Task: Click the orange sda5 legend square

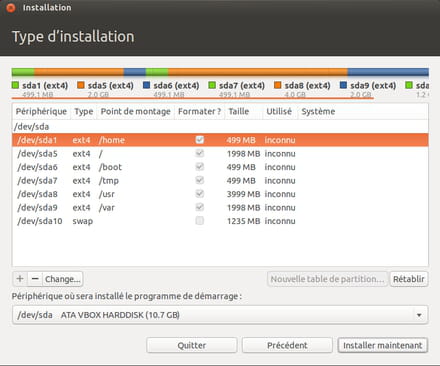Action: 81,85
